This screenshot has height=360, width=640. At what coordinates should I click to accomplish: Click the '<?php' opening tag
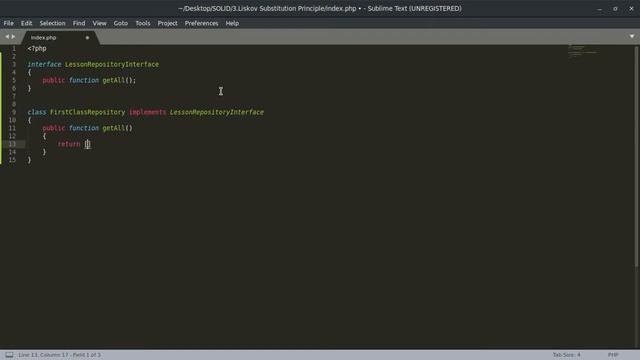(x=37, y=48)
